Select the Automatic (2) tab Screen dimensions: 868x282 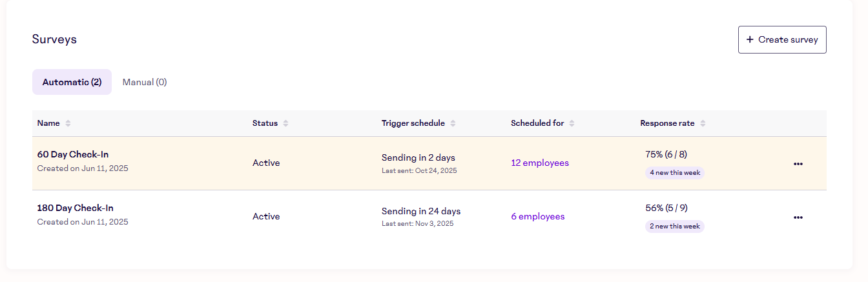point(72,82)
